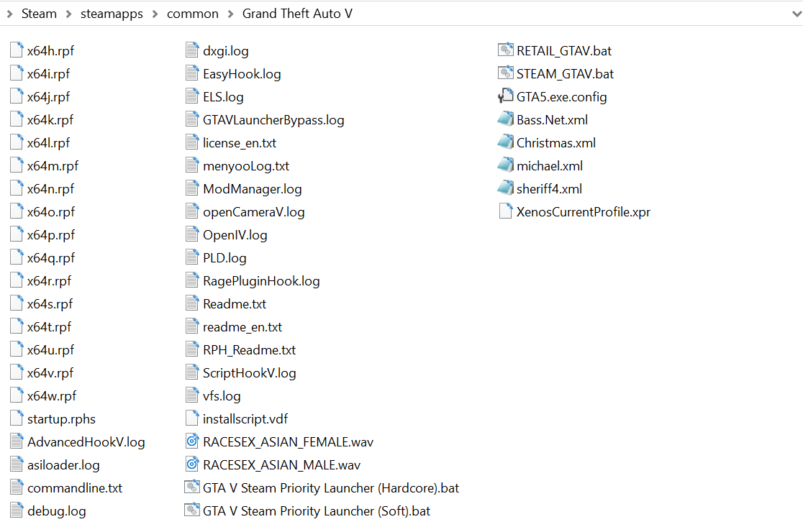803x532 pixels.
Task: Click Grand Theft Auto V breadcrumb
Action: tap(298, 14)
